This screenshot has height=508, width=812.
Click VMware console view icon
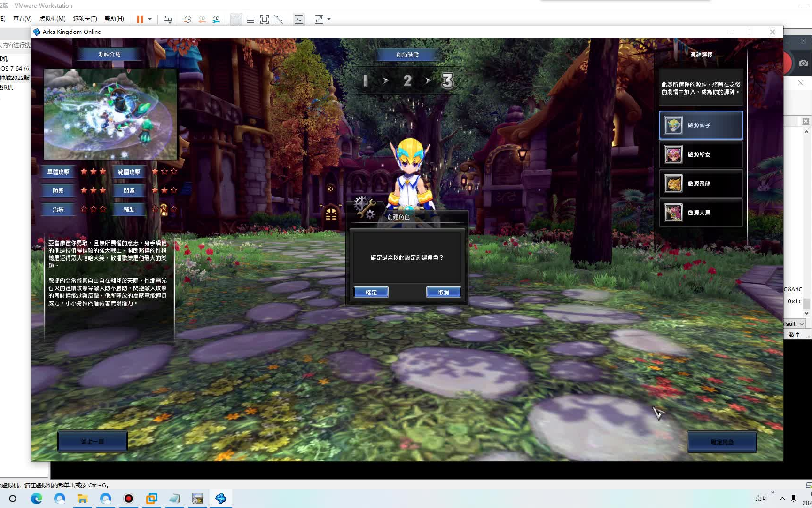tap(299, 19)
